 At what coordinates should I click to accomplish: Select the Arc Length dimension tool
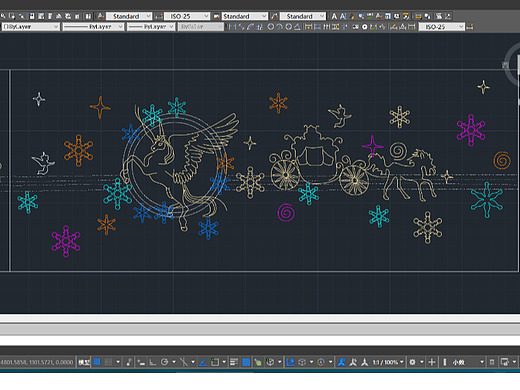tap(250, 27)
